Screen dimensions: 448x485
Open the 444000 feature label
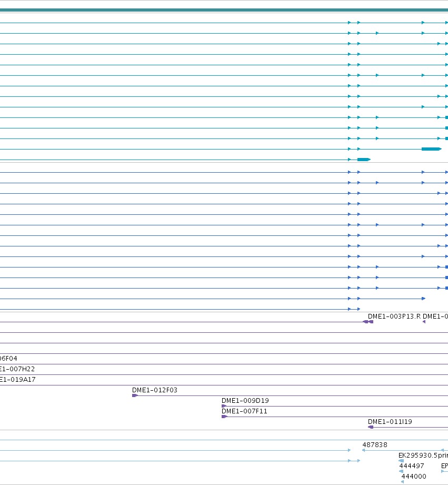click(414, 477)
